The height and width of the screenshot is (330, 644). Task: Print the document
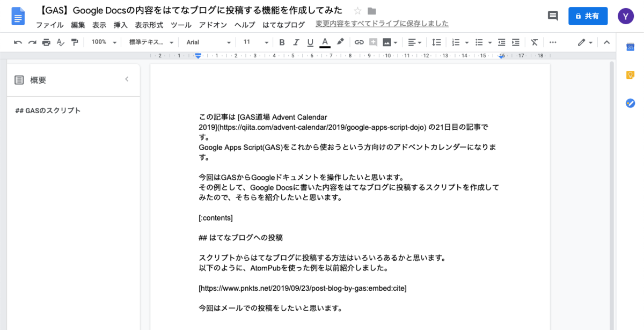(x=46, y=42)
